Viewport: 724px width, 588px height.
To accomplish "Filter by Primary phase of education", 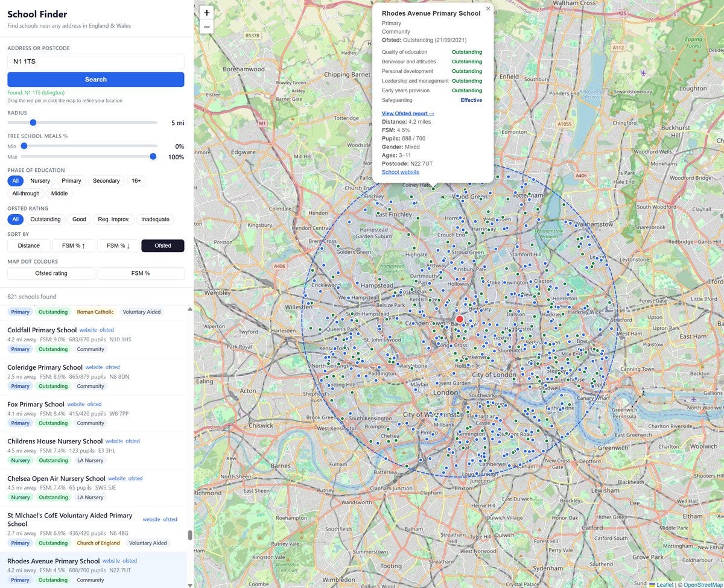I will click(71, 181).
